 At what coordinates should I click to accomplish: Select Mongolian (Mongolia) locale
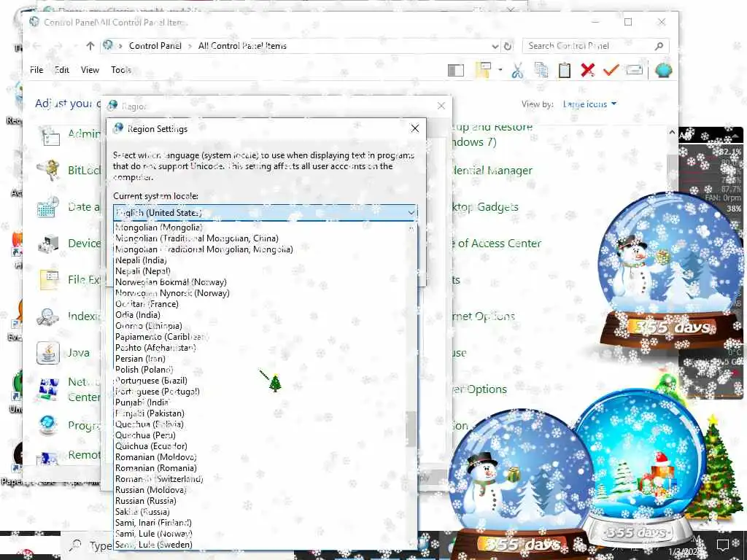point(260,227)
